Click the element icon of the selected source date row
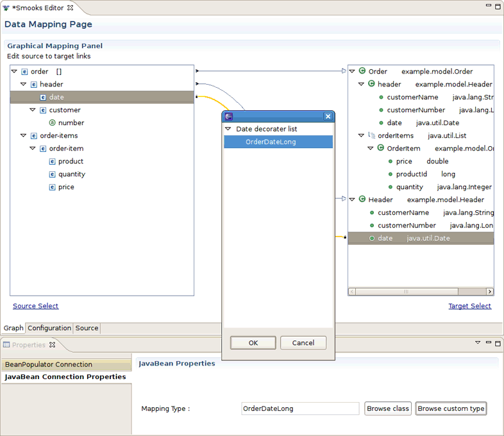 click(43, 97)
